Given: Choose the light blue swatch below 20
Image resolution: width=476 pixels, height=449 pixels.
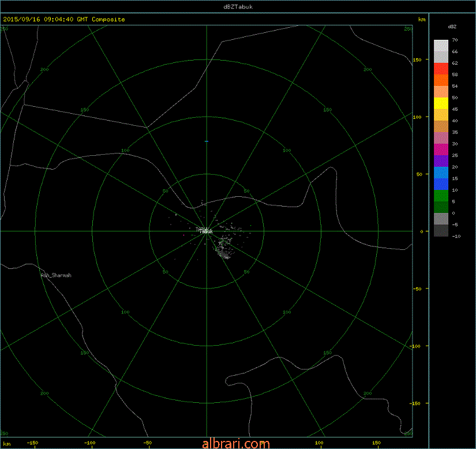Looking at the screenshot, I should coord(441,173).
